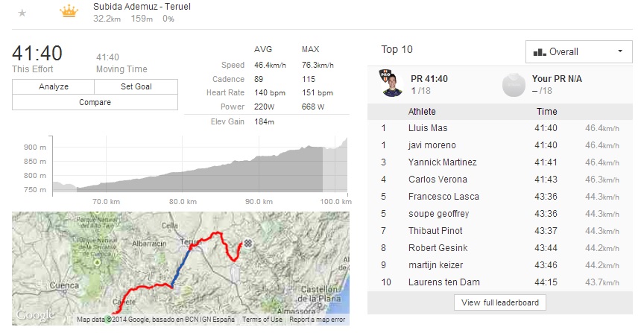Click Report a map error link
Viewport: 644px width, 333px height.
pyautogui.click(x=317, y=320)
